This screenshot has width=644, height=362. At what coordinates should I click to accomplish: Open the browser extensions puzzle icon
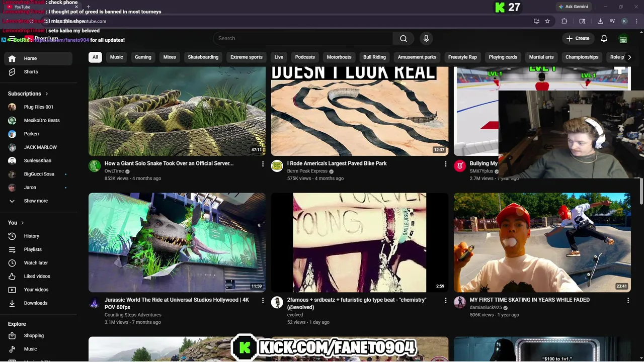coord(564,21)
